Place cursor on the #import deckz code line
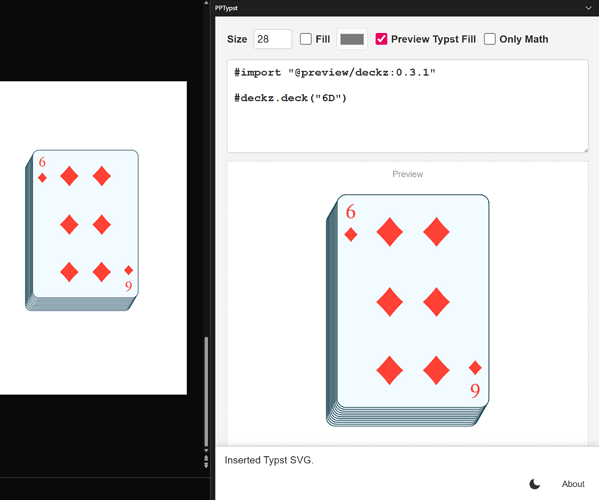The image size is (599, 500). 335,72
